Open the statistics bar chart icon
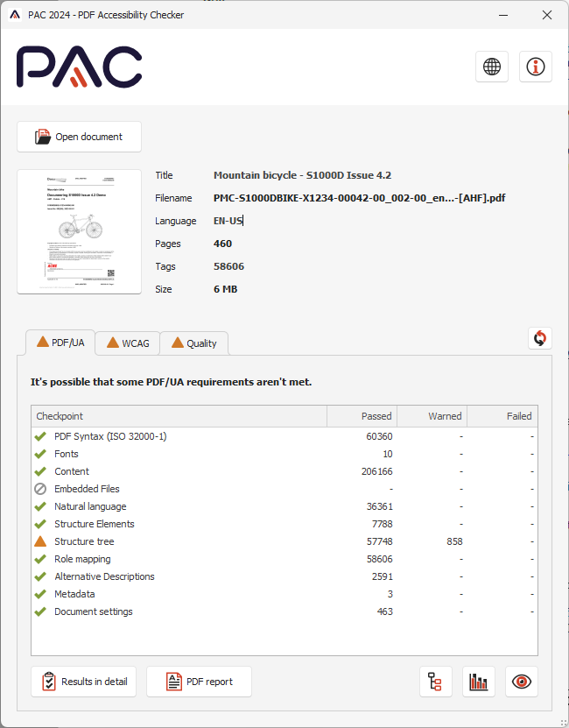This screenshot has height=728, width=569. 479,682
